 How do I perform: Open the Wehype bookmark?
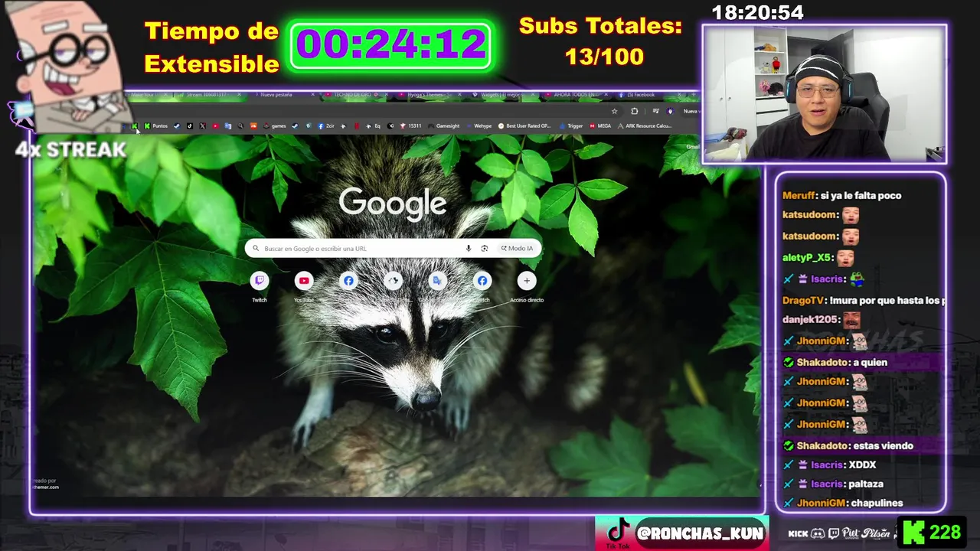pos(479,126)
